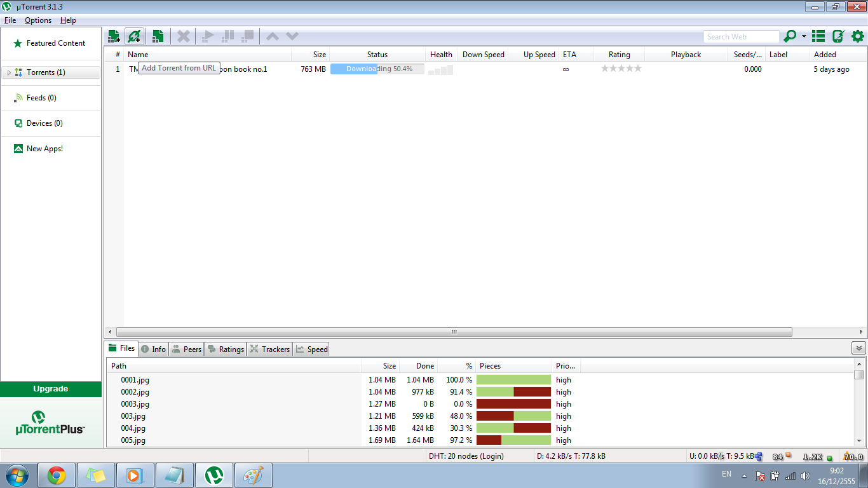The image size is (868, 488).
Task: Select Feeds (0) in sidebar
Action: point(51,98)
